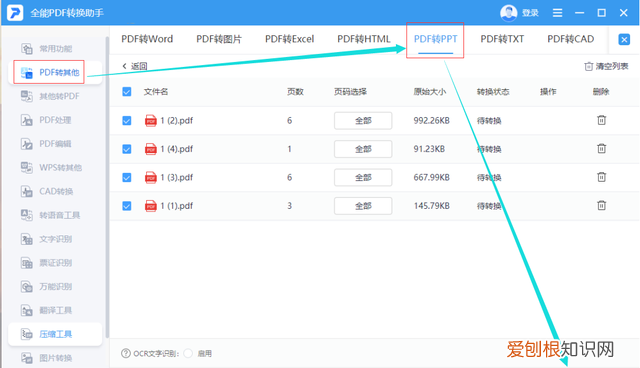Uncheck the 1 (4).pdf checkbox

click(127, 149)
